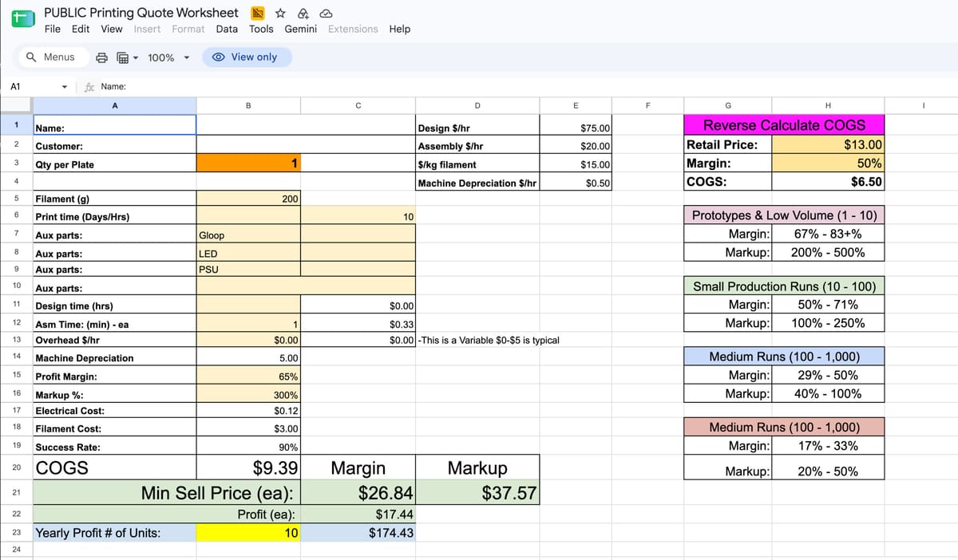Select column B header
The image size is (958, 560).
(x=248, y=105)
